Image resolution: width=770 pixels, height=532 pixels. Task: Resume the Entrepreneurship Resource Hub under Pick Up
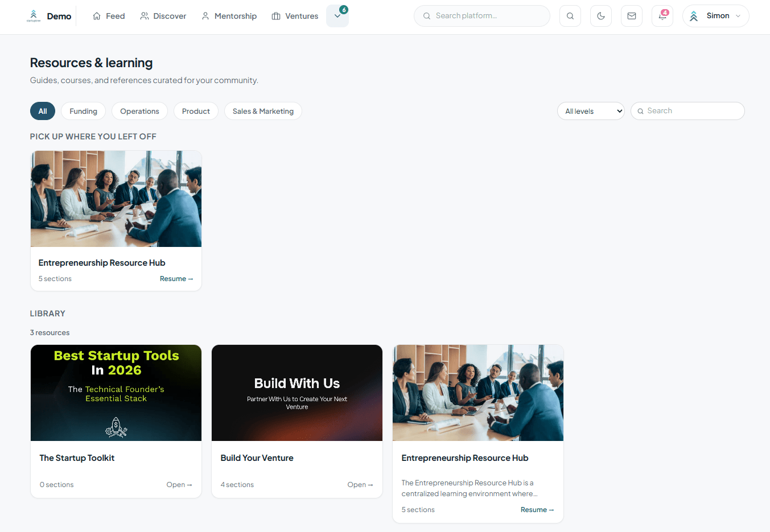click(x=176, y=279)
